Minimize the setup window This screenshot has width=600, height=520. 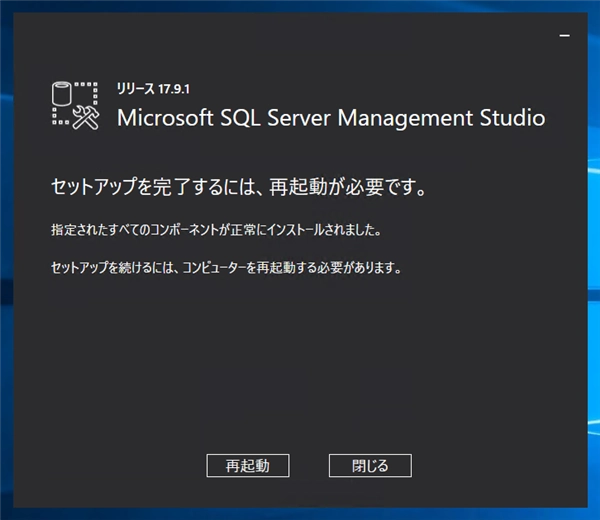[x=566, y=35]
